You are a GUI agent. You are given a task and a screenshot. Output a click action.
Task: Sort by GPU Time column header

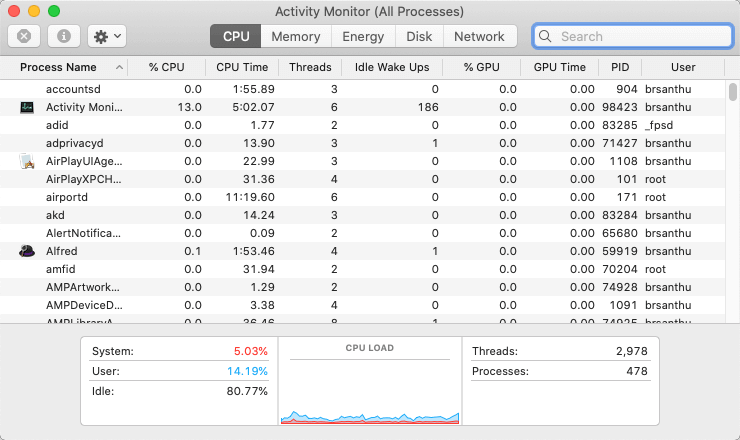(559, 68)
